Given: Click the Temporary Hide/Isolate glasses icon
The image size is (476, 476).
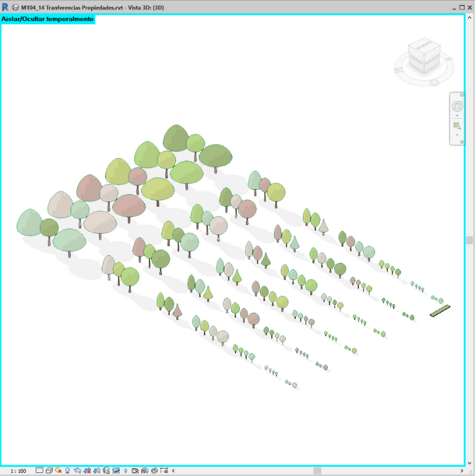Looking at the screenshot, I should click(x=115, y=471).
